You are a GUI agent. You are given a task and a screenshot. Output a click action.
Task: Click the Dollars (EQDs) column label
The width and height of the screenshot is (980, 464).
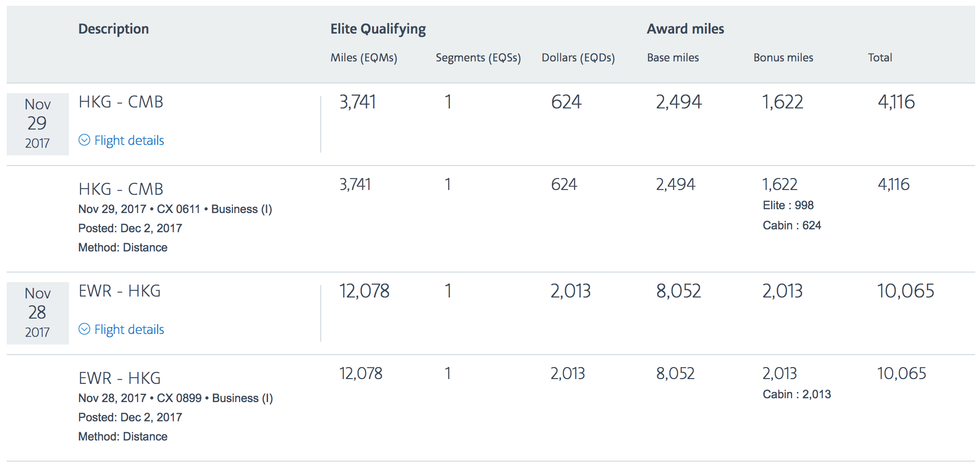click(578, 58)
